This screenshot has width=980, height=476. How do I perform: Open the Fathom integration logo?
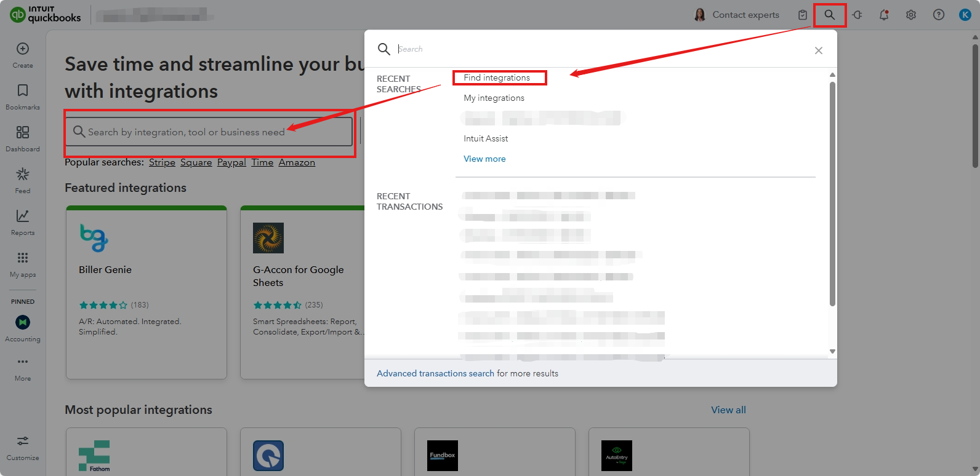(94, 456)
